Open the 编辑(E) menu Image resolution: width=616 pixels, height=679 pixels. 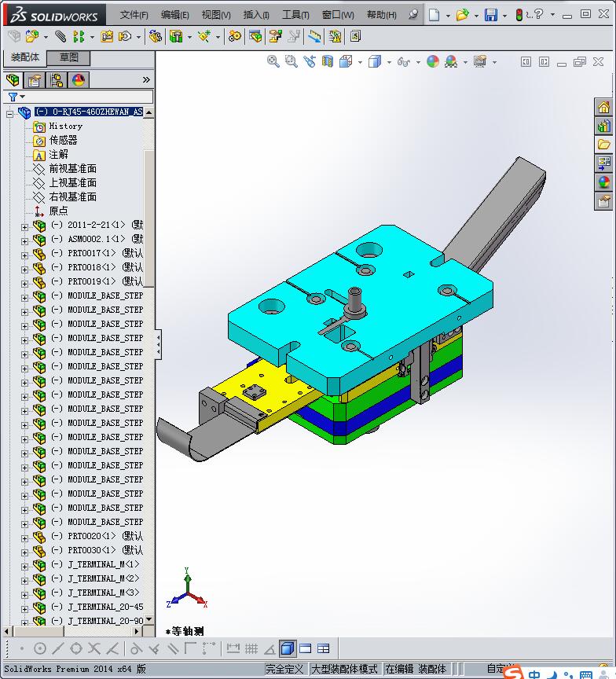pos(175,15)
